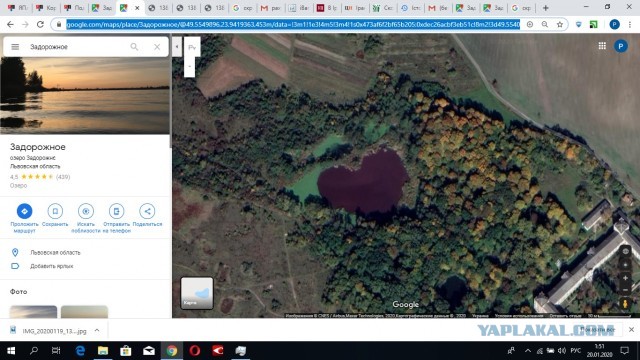Open File Explorer from the taskbar
This screenshot has height=360, width=640.
(103, 351)
